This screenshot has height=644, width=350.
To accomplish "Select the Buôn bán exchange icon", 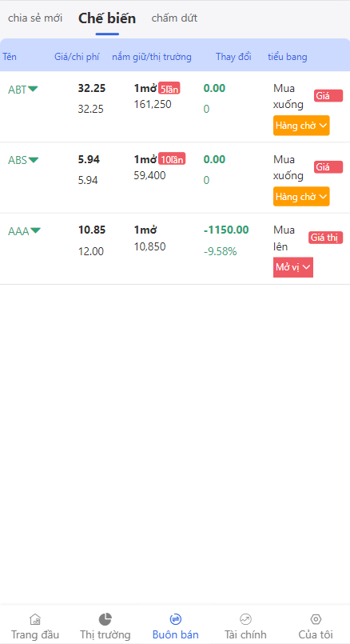I will 175,619.
